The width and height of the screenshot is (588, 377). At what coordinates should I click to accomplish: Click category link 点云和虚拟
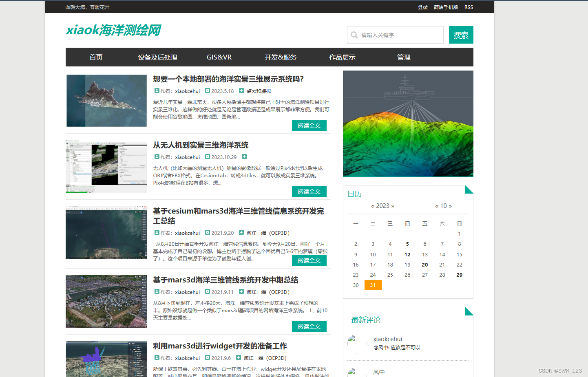coord(259,91)
